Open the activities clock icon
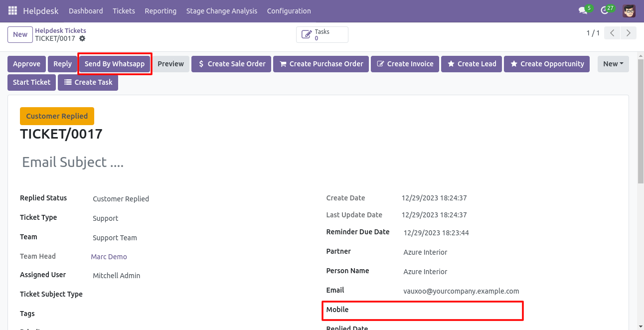 [605, 10]
